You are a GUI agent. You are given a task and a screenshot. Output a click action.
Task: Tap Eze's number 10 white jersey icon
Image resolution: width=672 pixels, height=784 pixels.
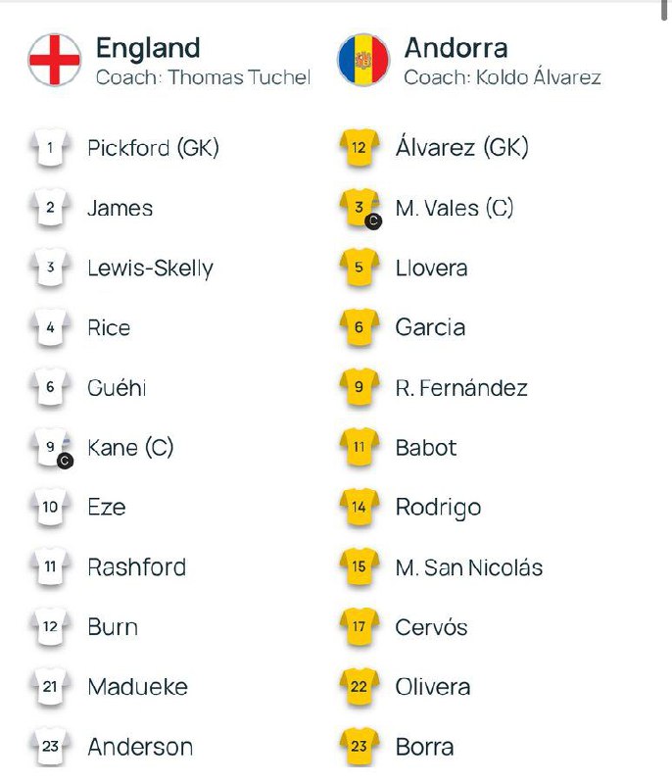click(x=50, y=507)
